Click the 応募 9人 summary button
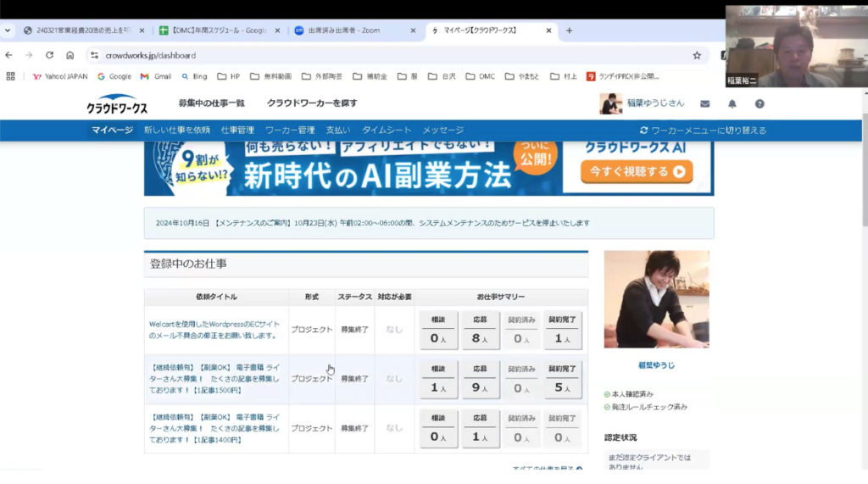This screenshot has width=868, height=484. [480, 380]
